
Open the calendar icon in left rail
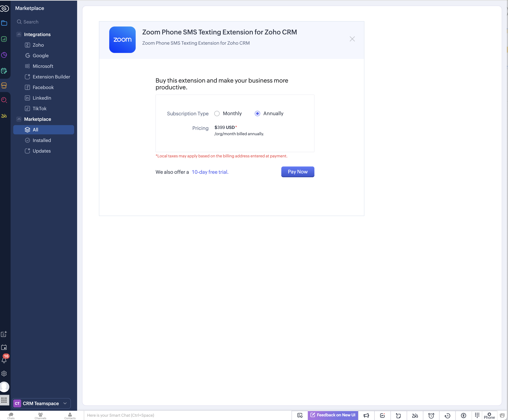(x=4, y=347)
